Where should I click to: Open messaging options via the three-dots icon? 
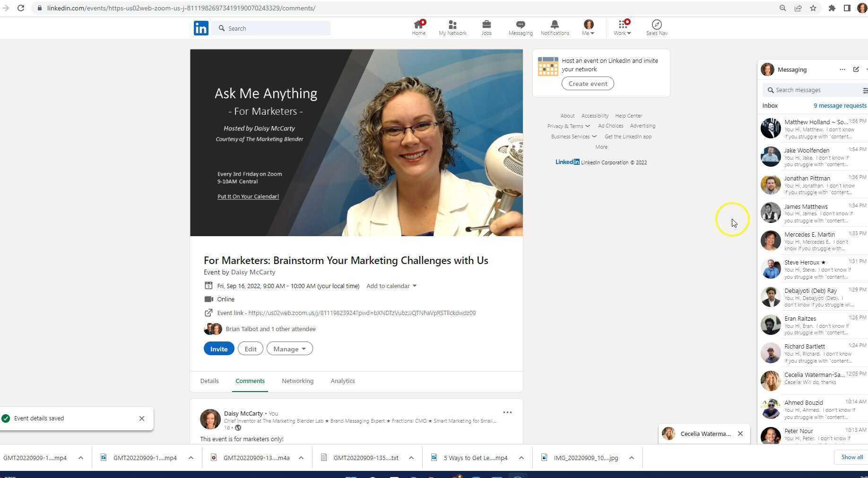point(842,69)
